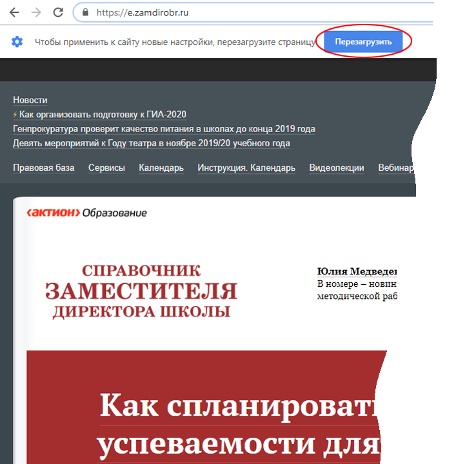Click the Справочник заместителя директора школы title
This screenshot has width=476, height=464.
pyautogui.click(x=141, y=291)
